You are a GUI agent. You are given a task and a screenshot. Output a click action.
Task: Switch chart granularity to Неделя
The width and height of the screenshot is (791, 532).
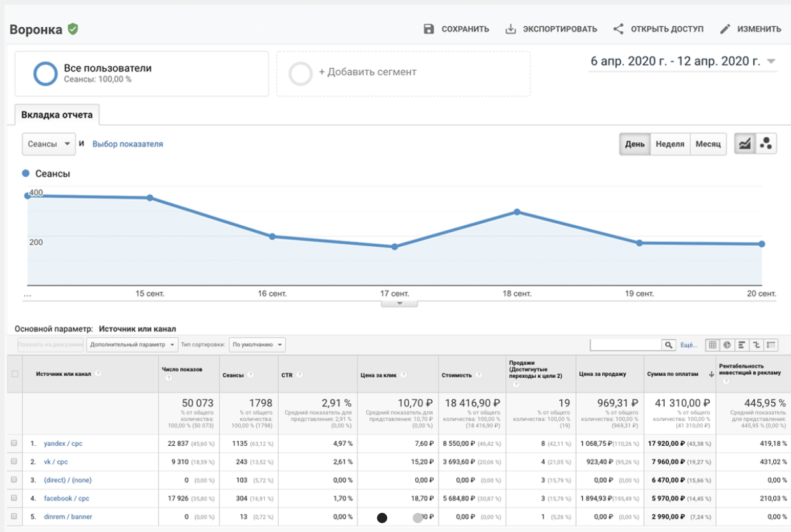[670, 144]
